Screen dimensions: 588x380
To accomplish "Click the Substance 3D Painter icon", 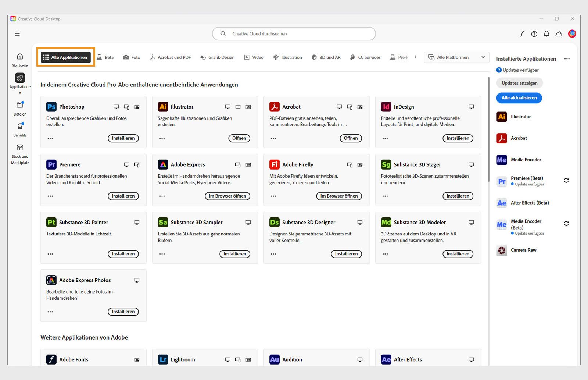I will click(51, 222).
